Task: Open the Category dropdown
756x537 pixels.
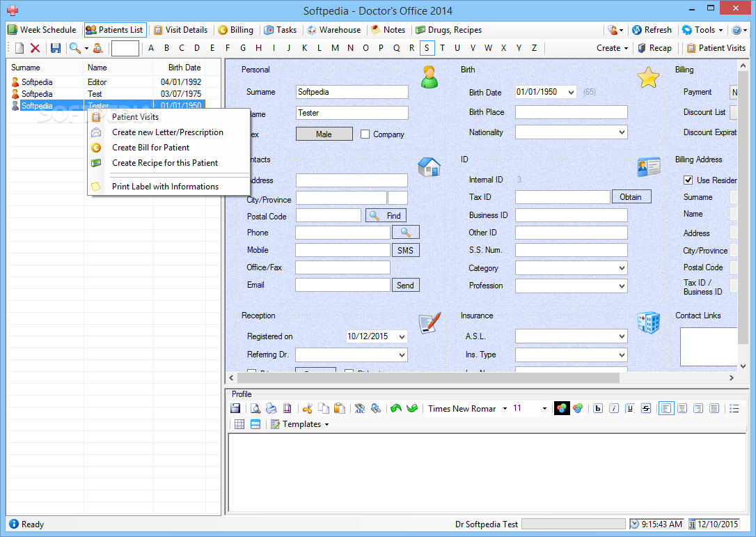Action: pos(622,267)
